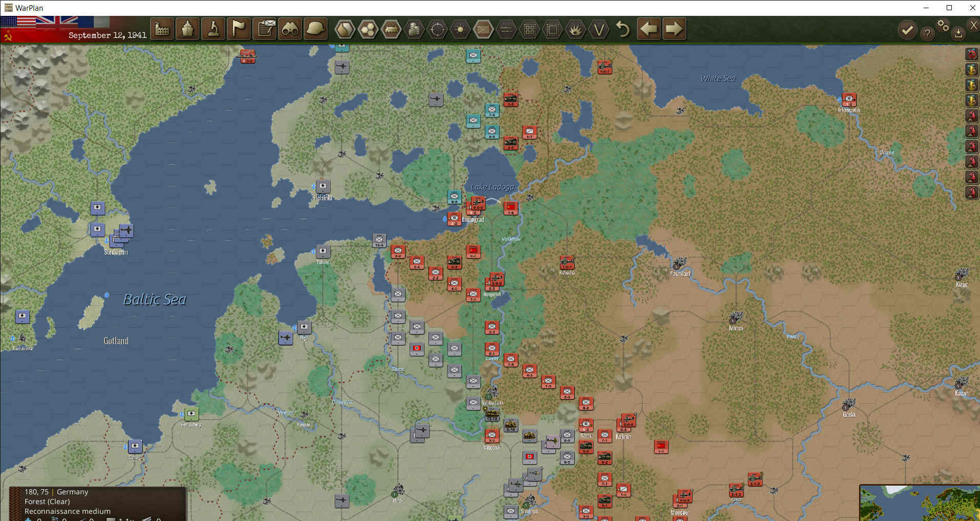This screenshot has height=521, width=980.
Task: Click the Kazan city icon
Action: click(961, 383)
